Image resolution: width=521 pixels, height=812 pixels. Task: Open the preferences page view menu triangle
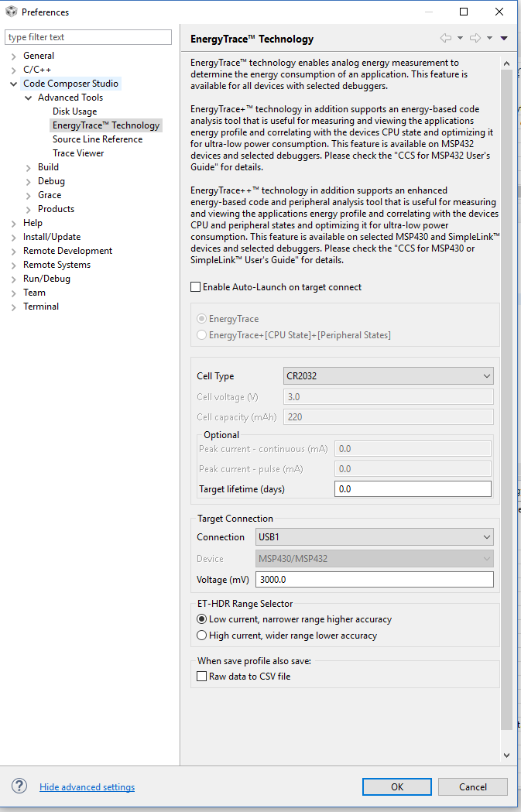click(x=504, y=38)
